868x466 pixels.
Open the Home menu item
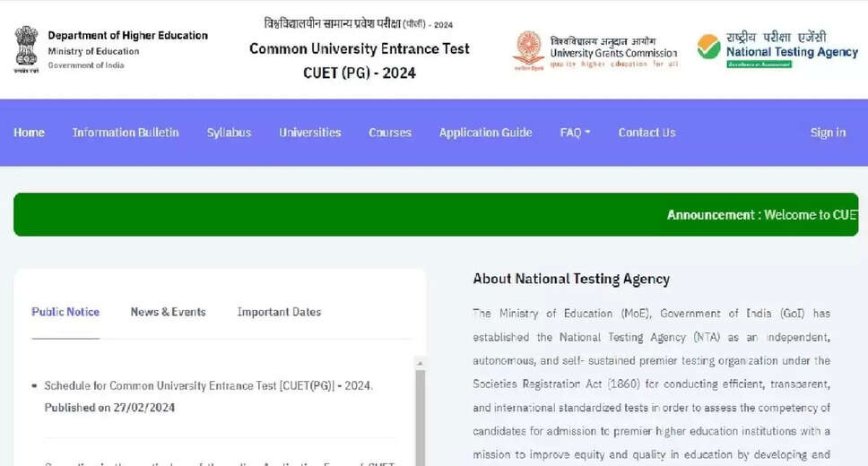[29, 133]
